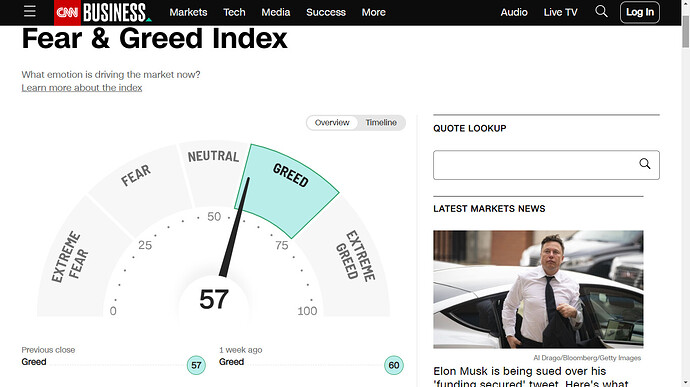Open the Live TV link
This screenshot has height=387, width=690.
tap(560, 12)
